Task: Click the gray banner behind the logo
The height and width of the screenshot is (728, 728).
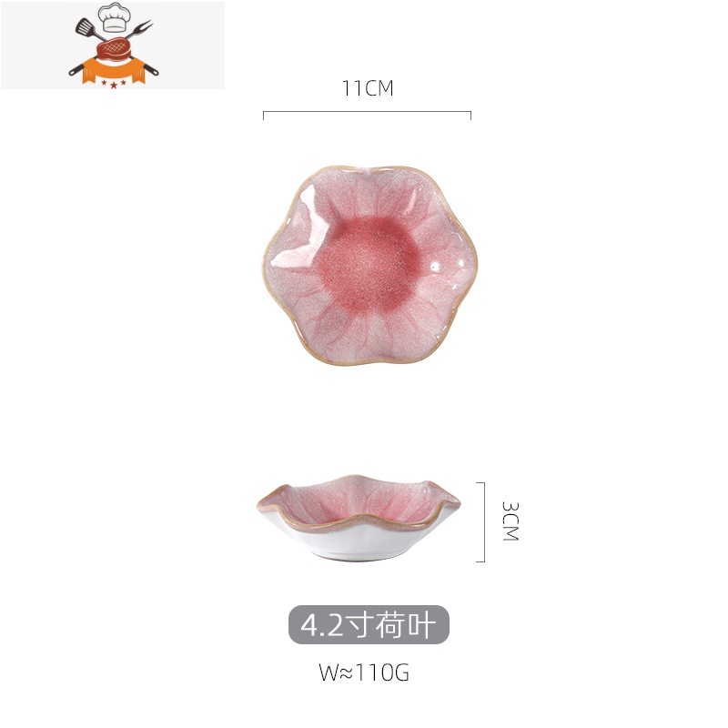Action: coord(113,45)
